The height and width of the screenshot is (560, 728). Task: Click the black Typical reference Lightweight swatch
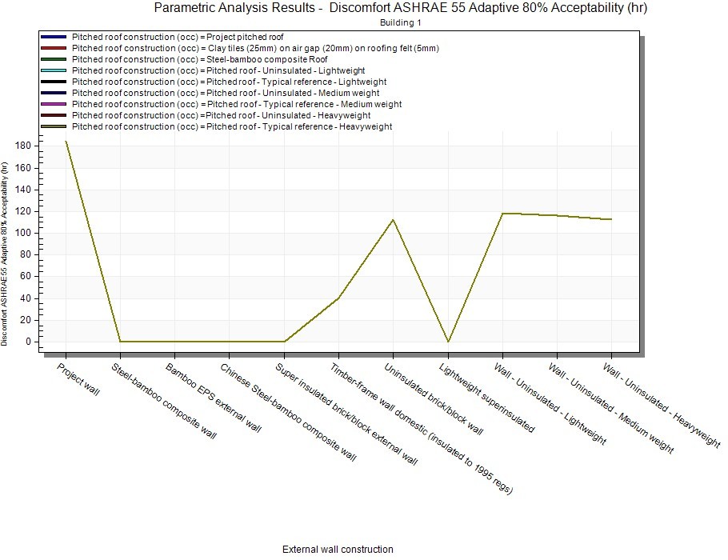click(54, 82)
